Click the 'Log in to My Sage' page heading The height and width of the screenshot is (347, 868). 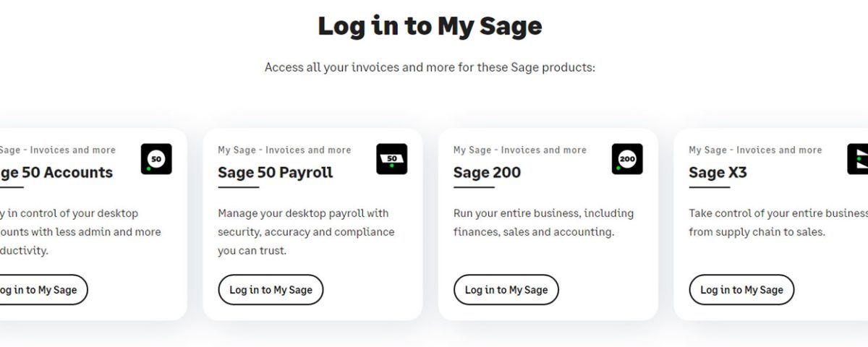430,26
